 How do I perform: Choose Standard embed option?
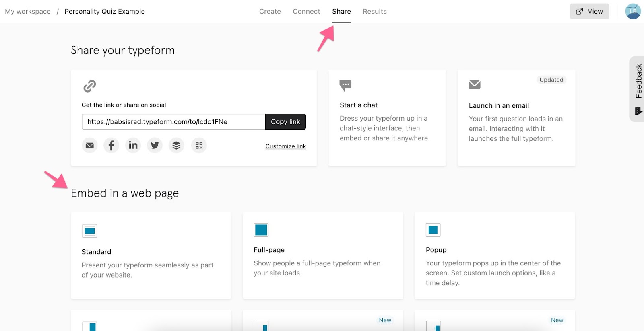(151, 256)
